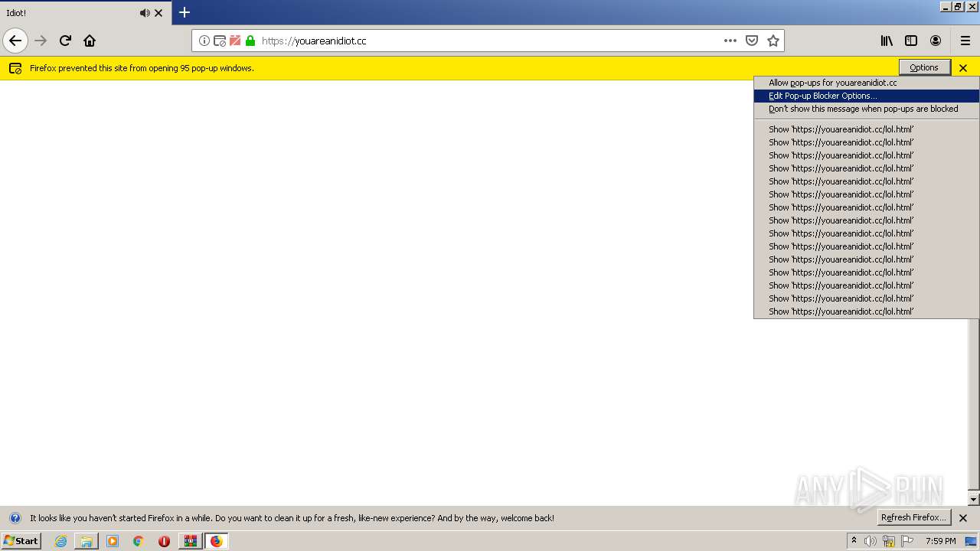980x551 pixels.
Task: Click the question info icon in bottom notification
Action: [x=15, y=518]
